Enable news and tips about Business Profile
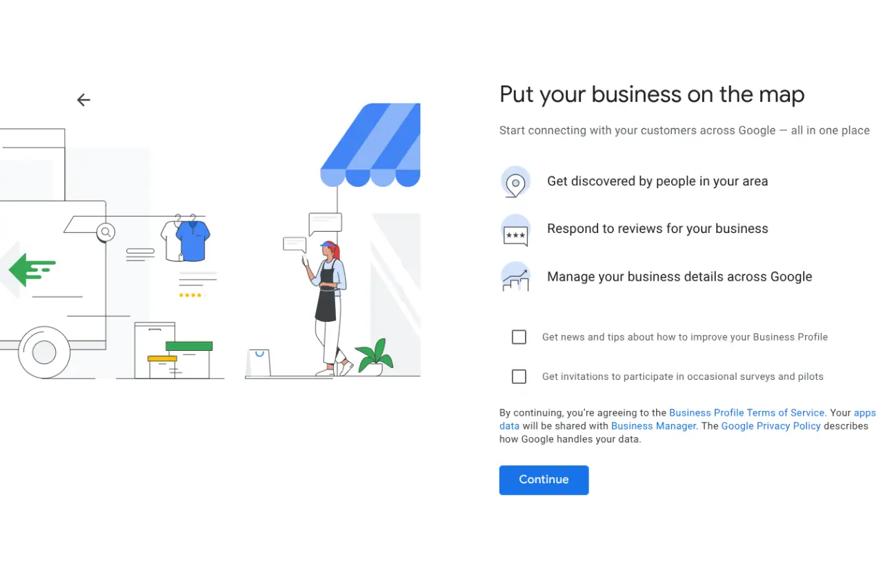 tap(519, 337)
